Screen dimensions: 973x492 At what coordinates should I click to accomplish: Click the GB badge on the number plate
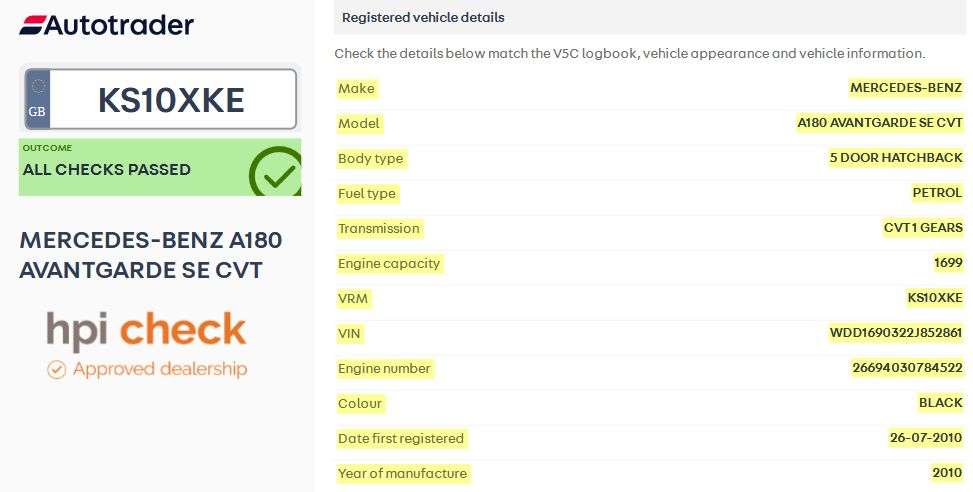tap(37, 100)
